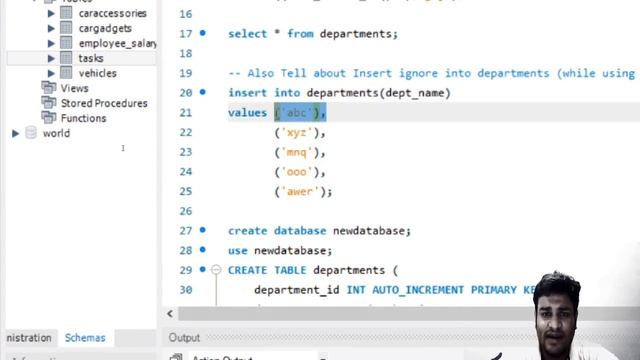The width and height of the screenshot is (640, 360).
Task: Expand the cargadgets table node
Action: pos(51,29)
